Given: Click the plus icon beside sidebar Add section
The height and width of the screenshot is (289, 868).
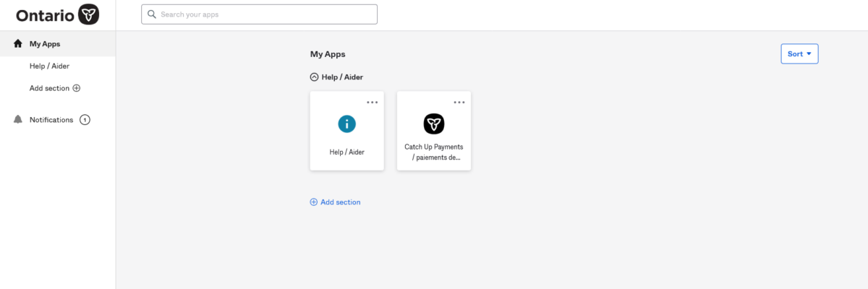Looking at the screenshot, I should 77,88.
